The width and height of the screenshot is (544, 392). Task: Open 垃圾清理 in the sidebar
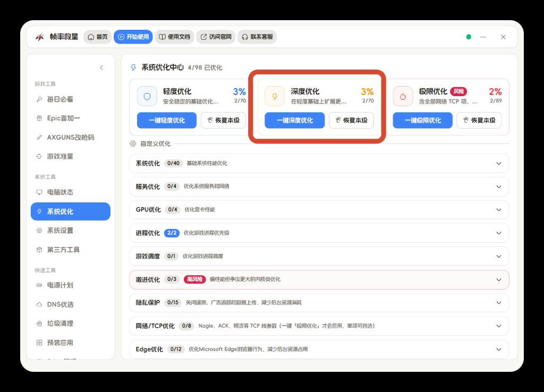pos(71,323)
